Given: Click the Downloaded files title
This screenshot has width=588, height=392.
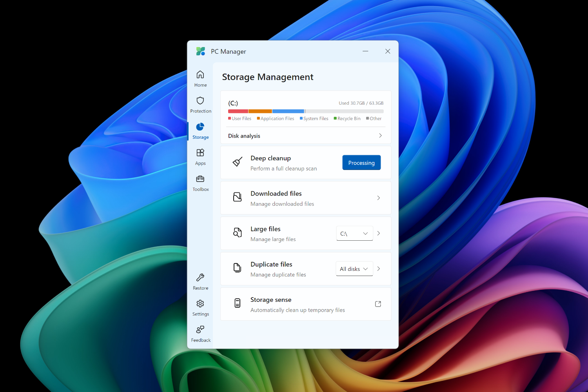Looking at the screenshot, I should pyautogui.click(x=276, y=194).
